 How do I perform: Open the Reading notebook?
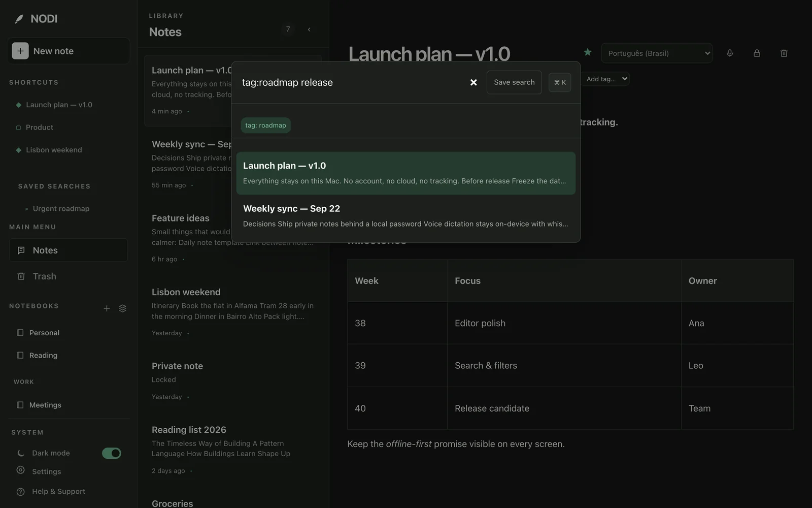[43, 355]
